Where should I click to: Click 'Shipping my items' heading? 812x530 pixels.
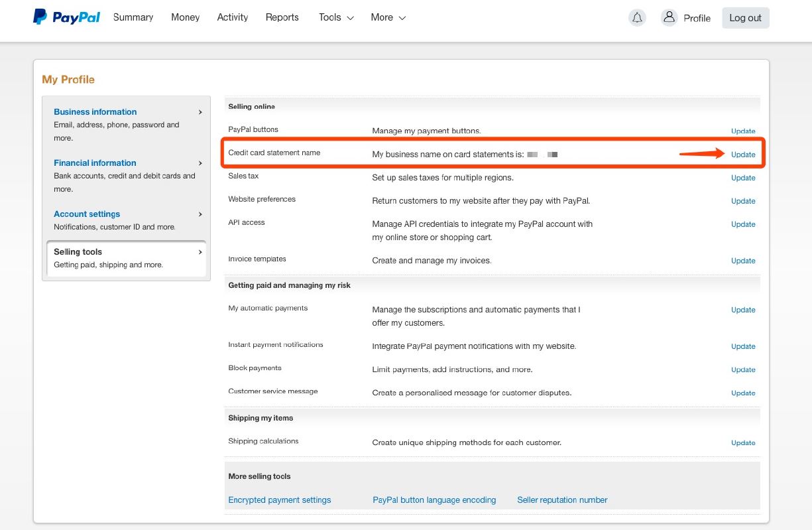[x=261, y=418]
